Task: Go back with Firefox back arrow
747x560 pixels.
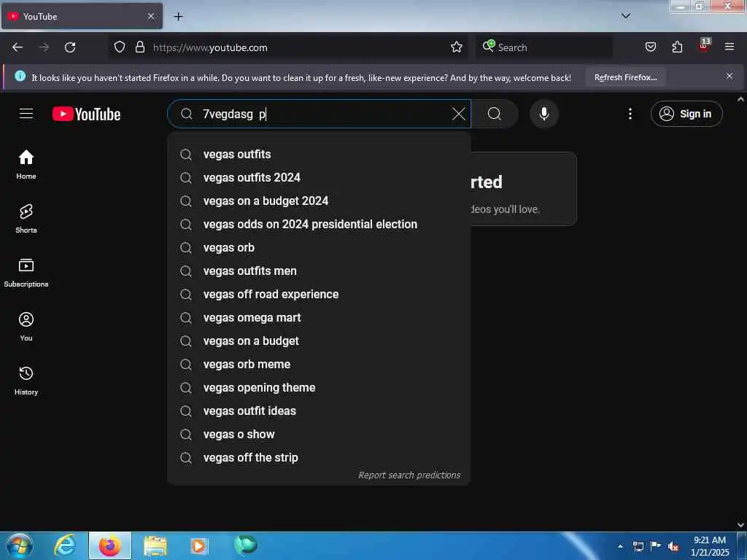Action: point(18,47)
